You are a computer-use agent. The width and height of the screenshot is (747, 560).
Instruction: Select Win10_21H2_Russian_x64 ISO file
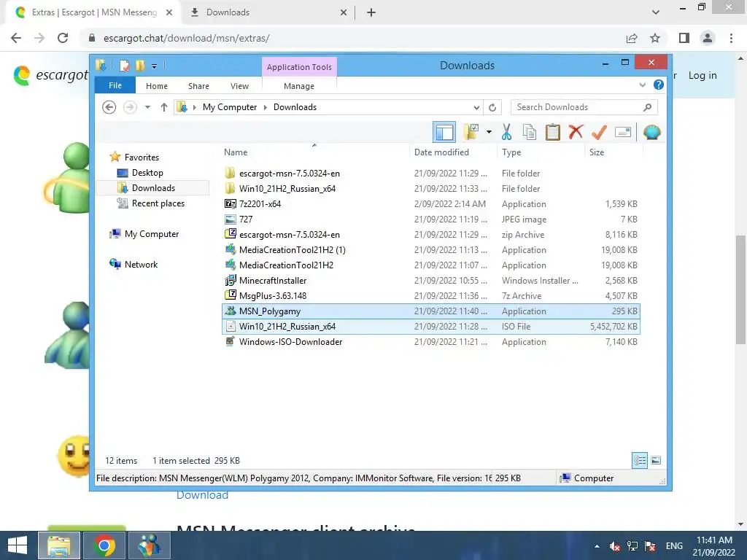(430, 326)
